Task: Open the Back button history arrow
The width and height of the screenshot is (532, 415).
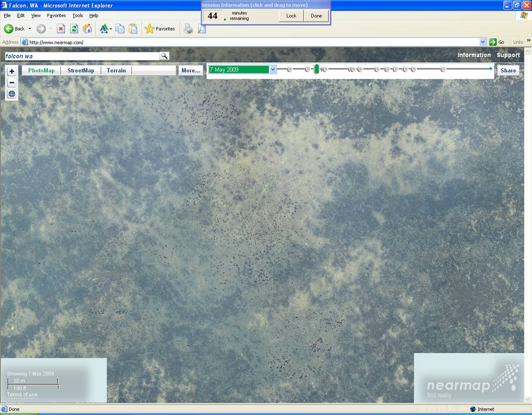Action: pyautogui.click(x=30, y=29)
